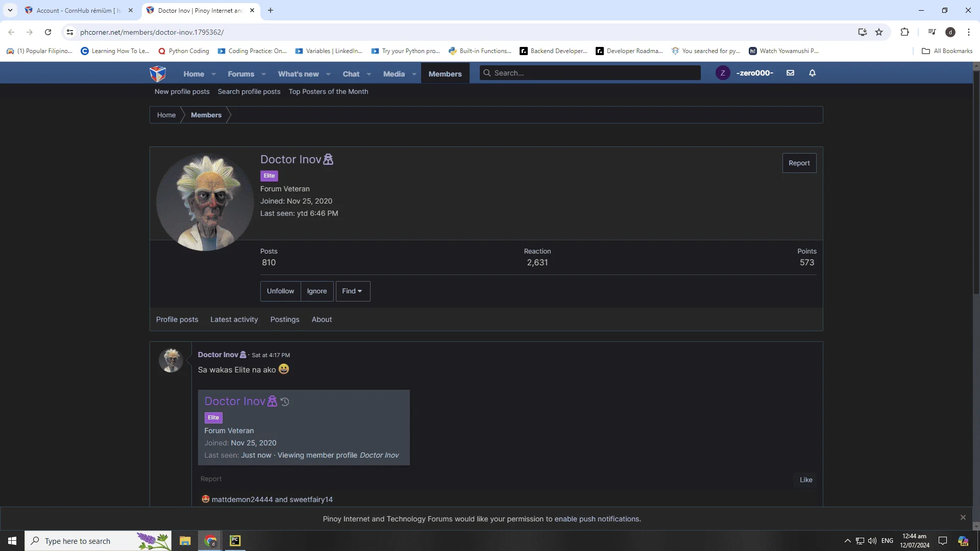Click the Report button on profile header
This screenshot has height=551, width=980.
[x=799, y=163]
